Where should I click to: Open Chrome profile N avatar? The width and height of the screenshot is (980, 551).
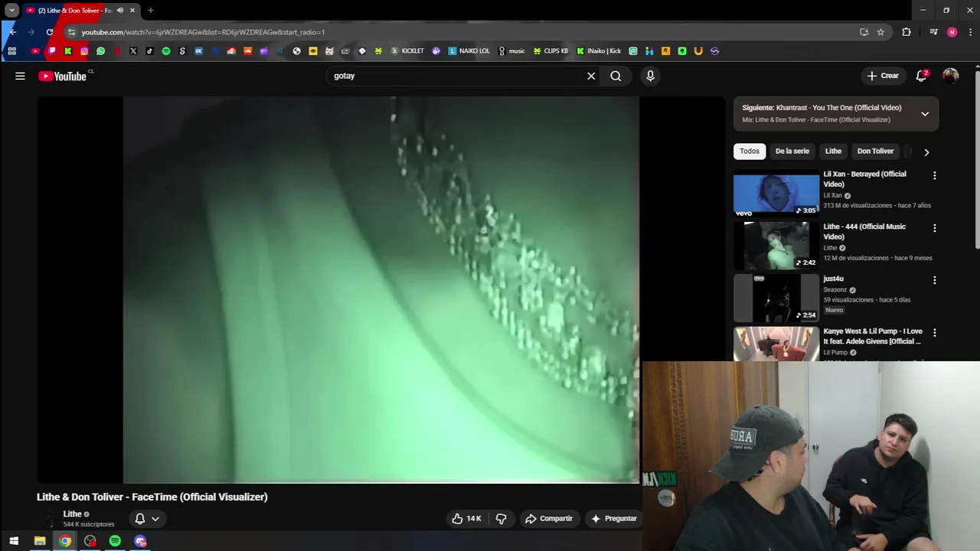(x=952, y=32)
